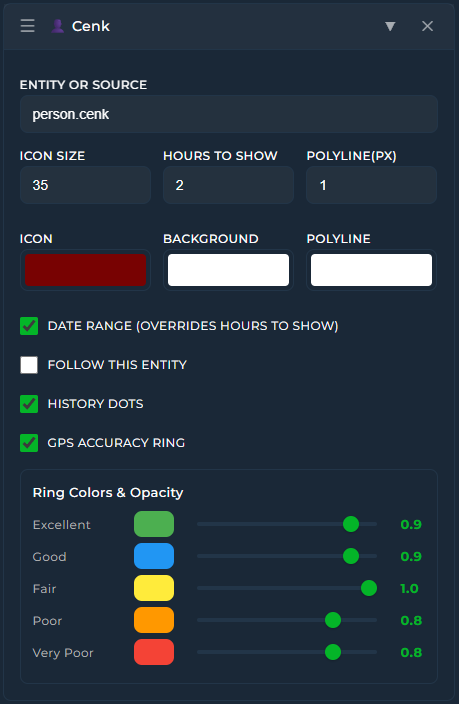Uncheck the Date Range checkbox

point(29,326)
